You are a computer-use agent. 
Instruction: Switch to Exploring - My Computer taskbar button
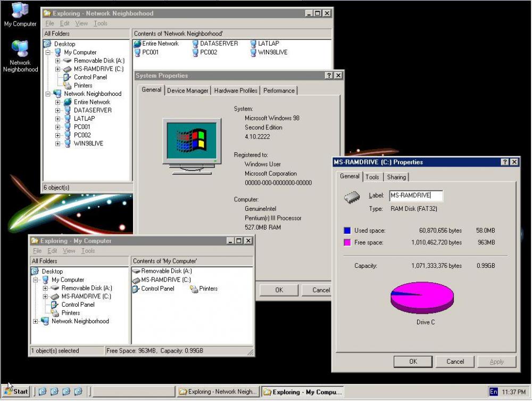tap(303, 391)
